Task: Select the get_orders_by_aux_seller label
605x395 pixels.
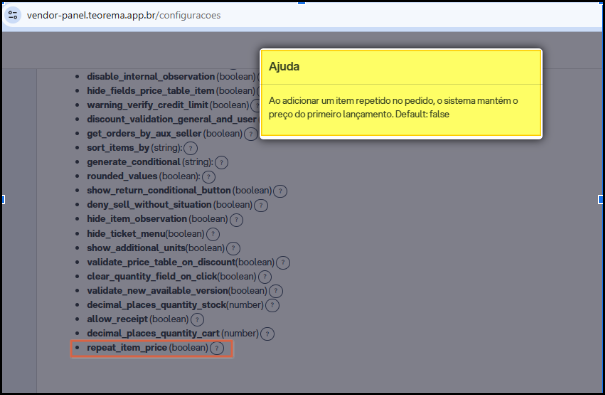Action: click(x=144, y=133)
